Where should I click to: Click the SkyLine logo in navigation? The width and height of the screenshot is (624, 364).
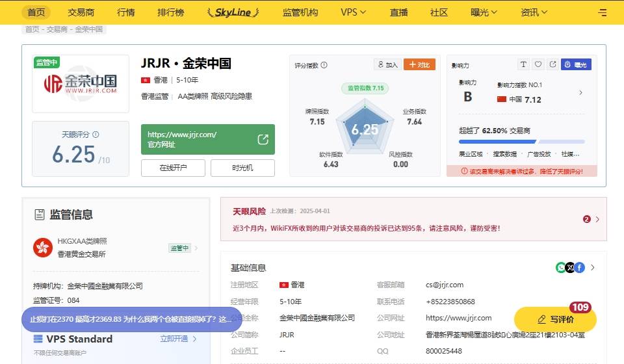click(x=233, y=12)
